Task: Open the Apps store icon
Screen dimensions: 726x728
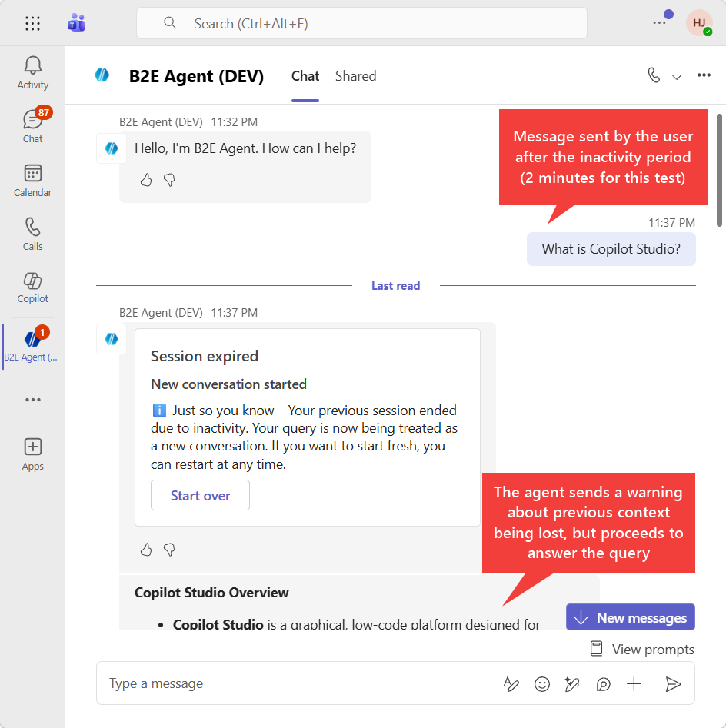Action: coord(32,454)
